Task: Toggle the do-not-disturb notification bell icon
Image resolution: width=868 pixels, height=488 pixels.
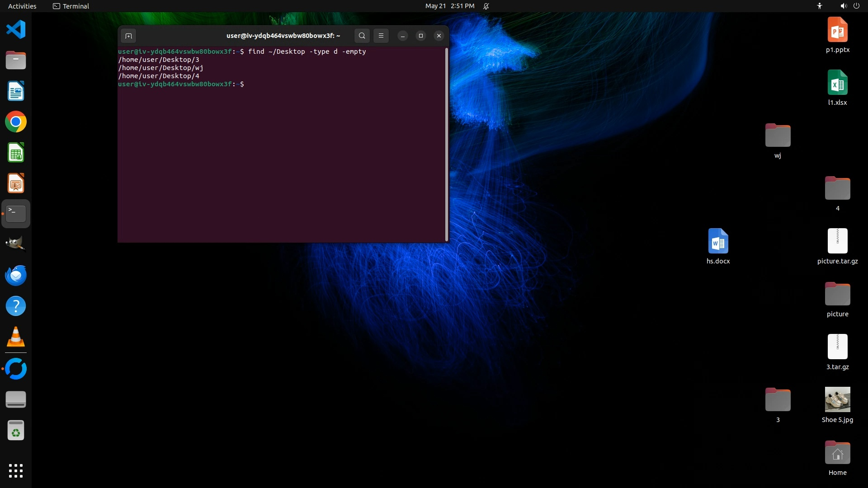Action: (x=486, y=6)
